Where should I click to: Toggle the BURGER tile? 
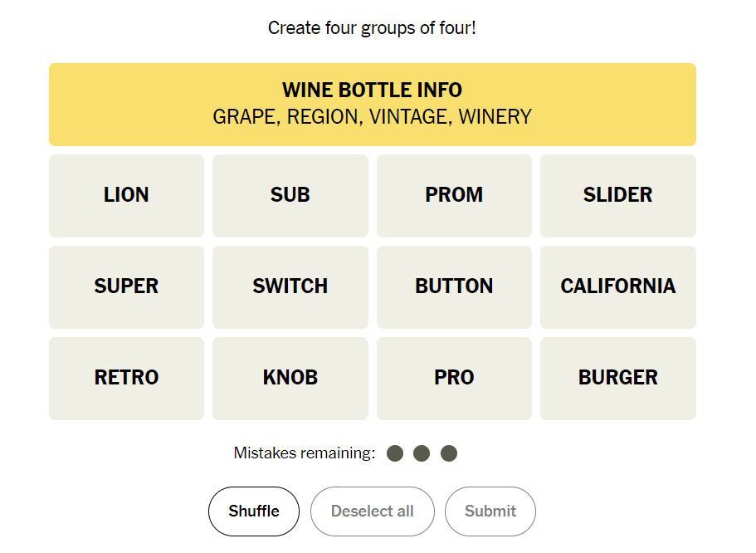tap(617, 378)
